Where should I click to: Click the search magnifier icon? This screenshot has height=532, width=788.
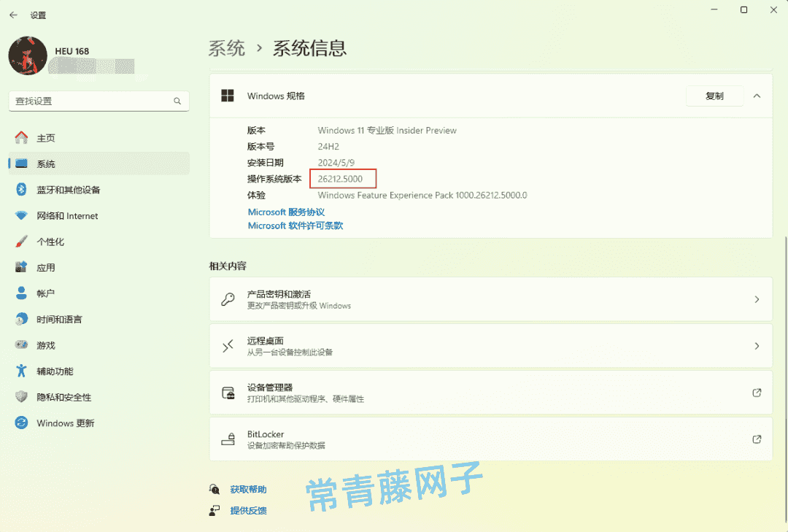pyautogui.click(x=177, y=101)
